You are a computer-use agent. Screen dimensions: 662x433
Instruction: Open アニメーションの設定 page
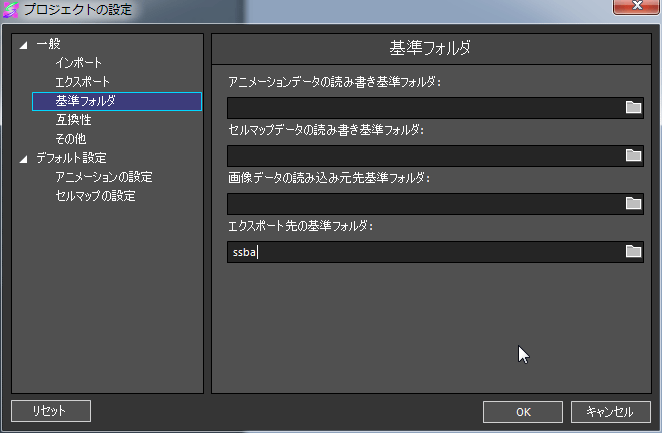click(104, 177)
